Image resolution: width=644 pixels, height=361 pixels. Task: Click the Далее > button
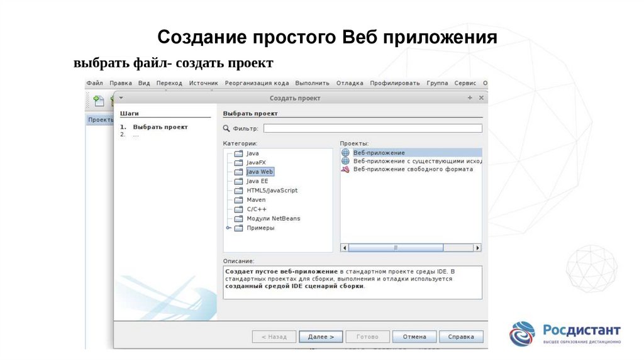point(321,336)
